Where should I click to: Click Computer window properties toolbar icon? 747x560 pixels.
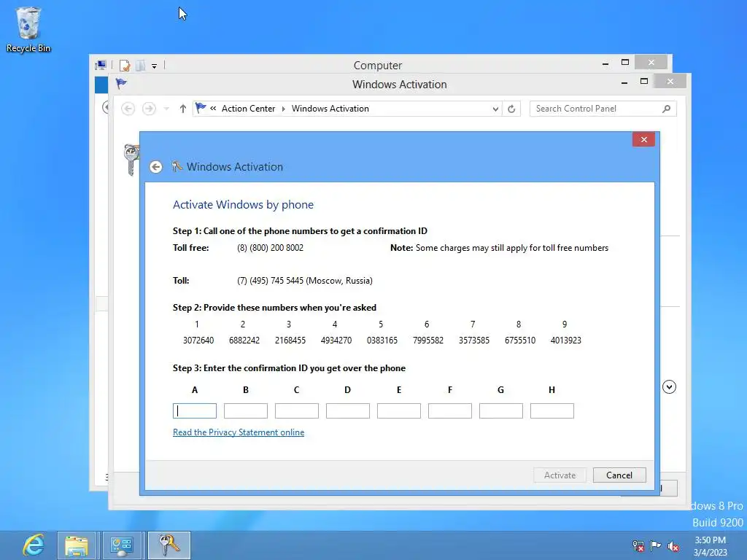[125, 65]
